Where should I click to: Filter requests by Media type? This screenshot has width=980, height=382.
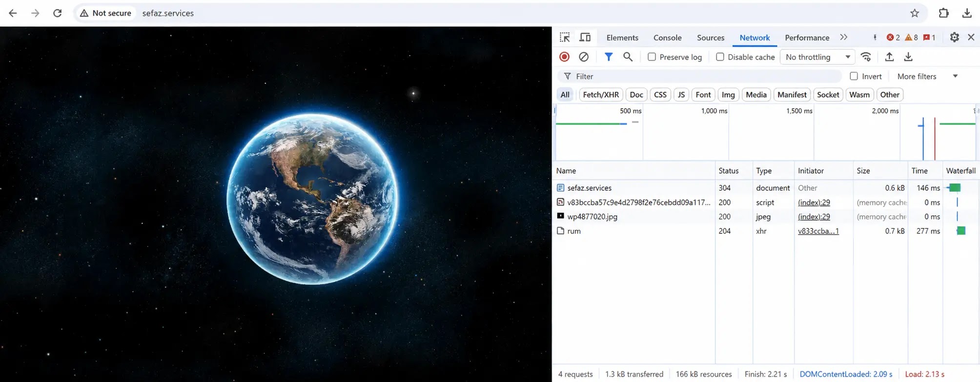point(756,95)
